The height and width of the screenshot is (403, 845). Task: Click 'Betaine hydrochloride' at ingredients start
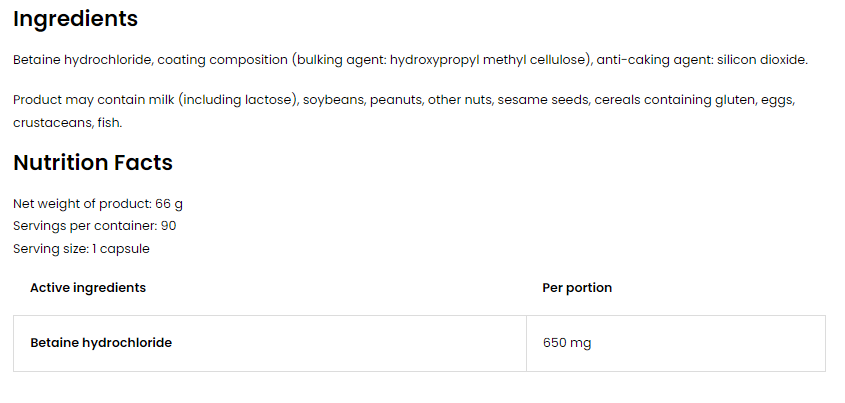click(x=84, y=60)
